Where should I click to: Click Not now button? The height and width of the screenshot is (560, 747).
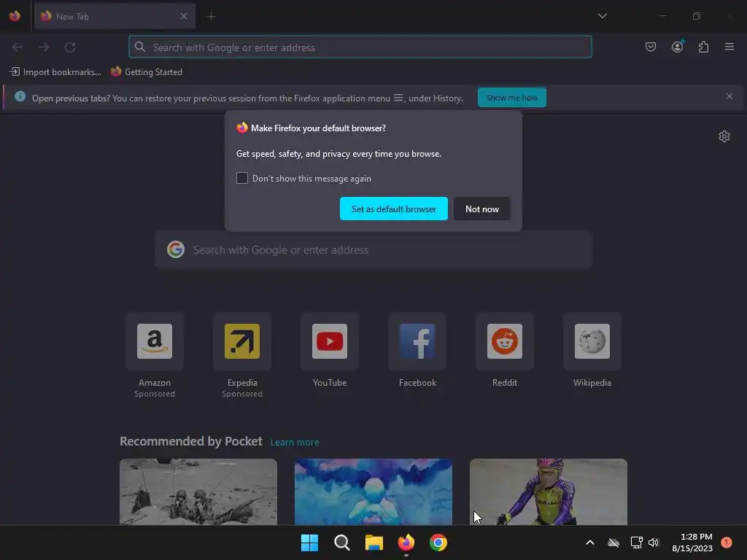point(481,209)
